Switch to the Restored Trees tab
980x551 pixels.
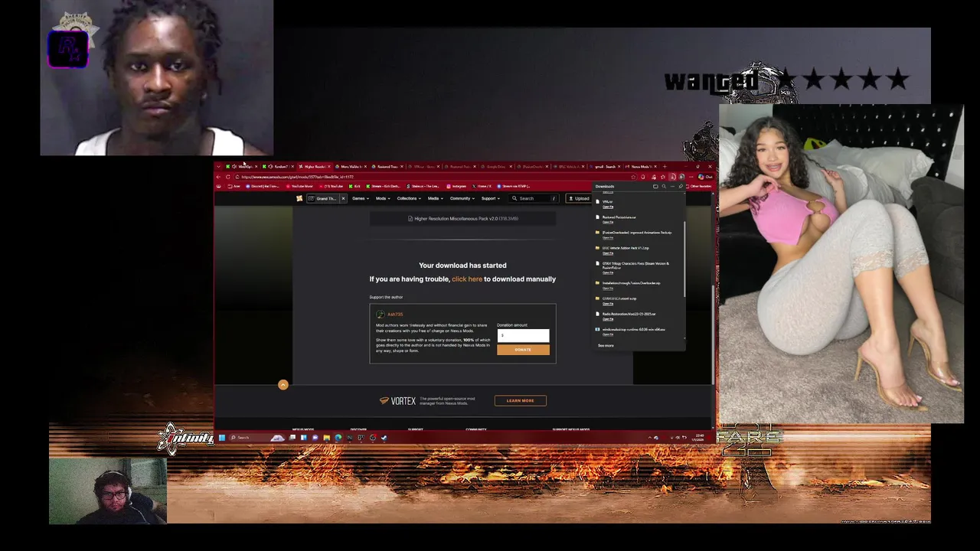(x=387, y=167)
